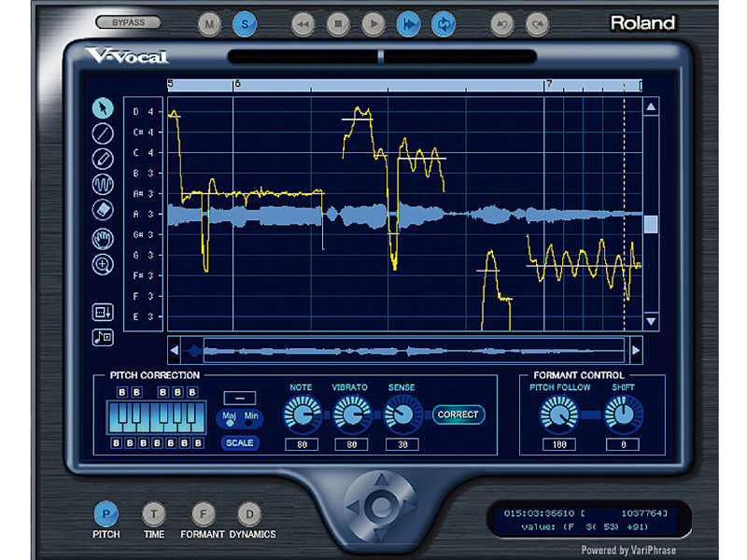Enable the Mute button in the transport
This screenshot has height=560, width=747.
[209, 23]
